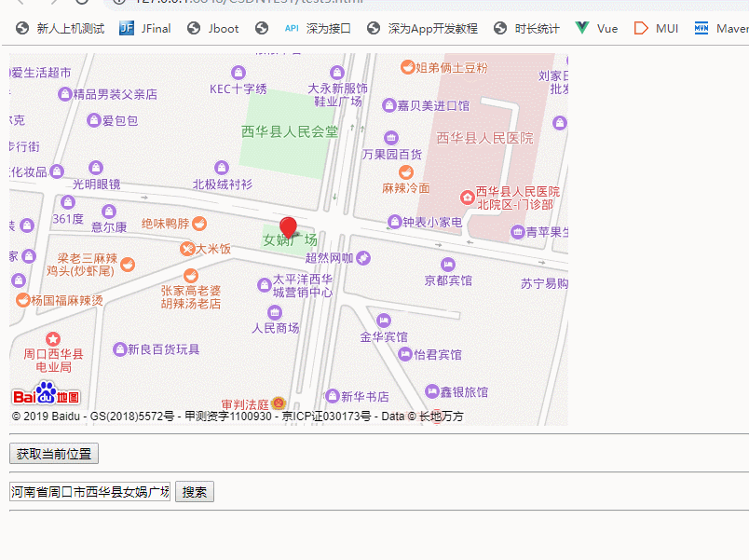Viewport: 749px width, 560px height.
Task: Click the red location marker pin
Action: [x=288, y=228]
